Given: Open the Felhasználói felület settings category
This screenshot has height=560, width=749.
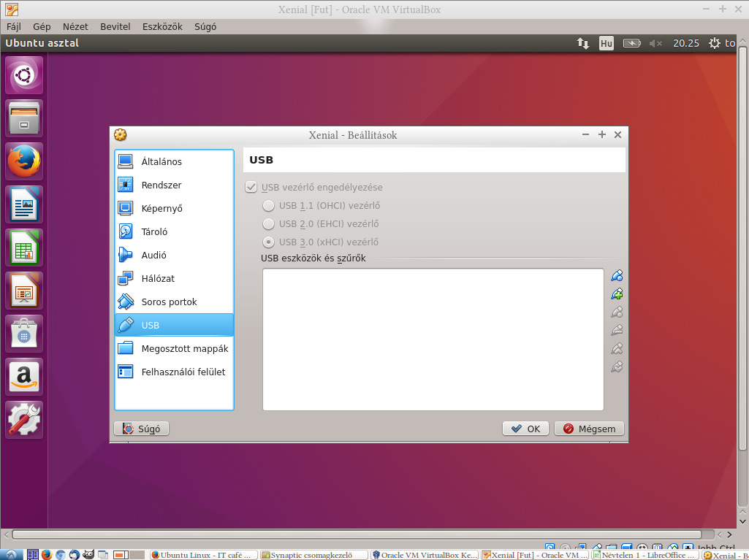Looking at the screenshot, I should click(x=174, y=372).
